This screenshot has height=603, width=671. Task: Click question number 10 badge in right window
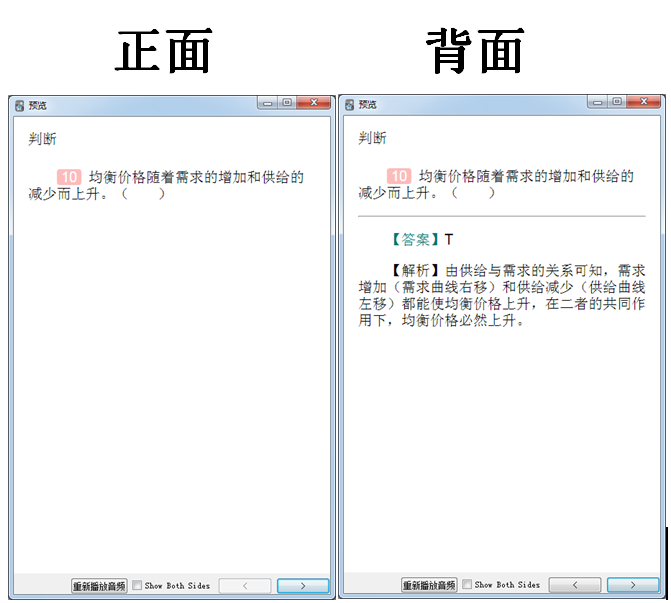[x=399, y=176]
